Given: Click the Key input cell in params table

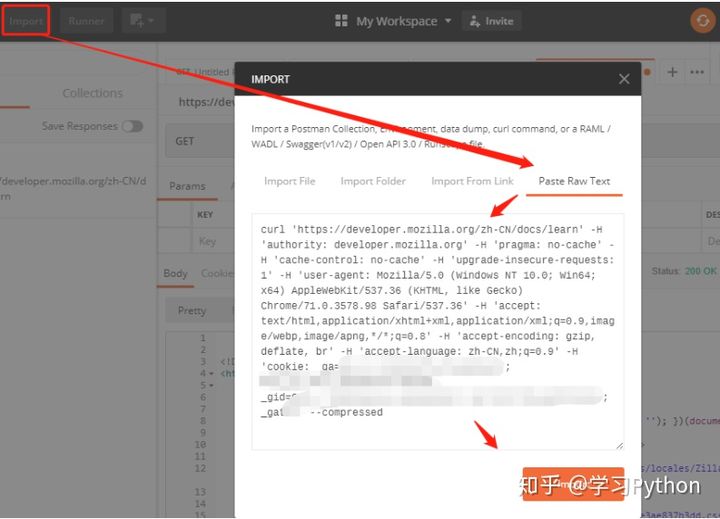Looking at the screenshot, I should [213, 241].
